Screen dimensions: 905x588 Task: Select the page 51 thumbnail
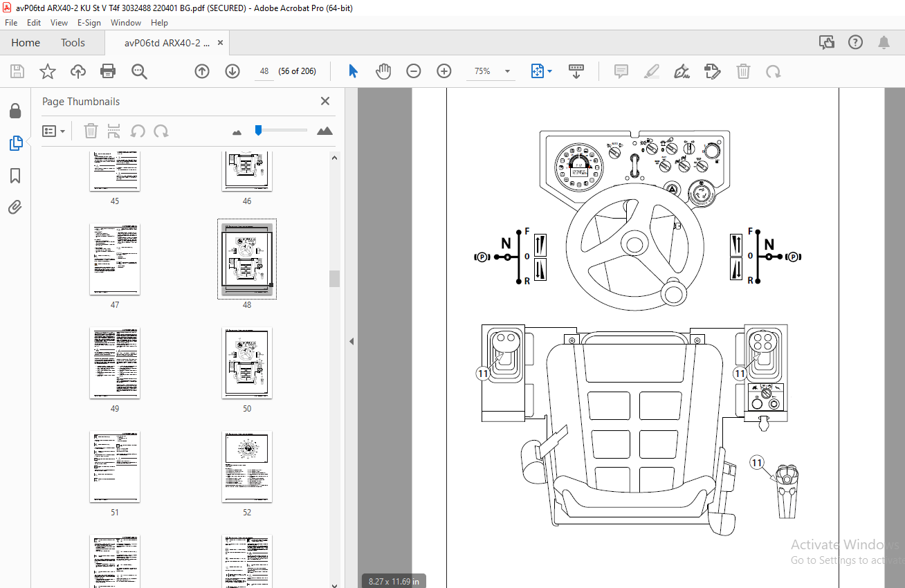pos(115,467)
